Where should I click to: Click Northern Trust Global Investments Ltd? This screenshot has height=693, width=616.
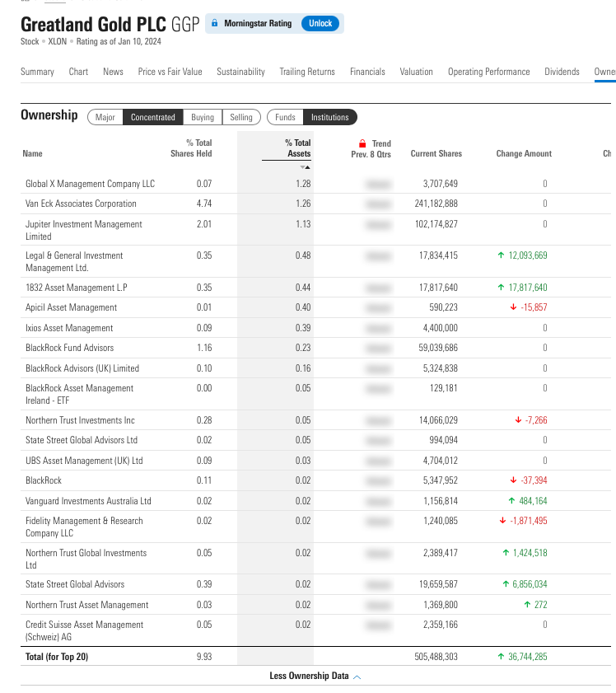point(86,559)
